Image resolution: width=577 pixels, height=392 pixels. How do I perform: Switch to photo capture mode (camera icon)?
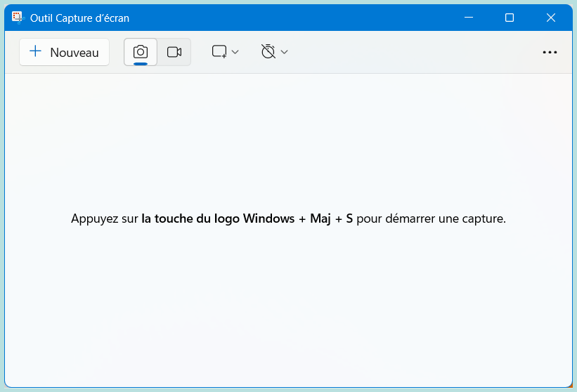tap(141, 52)
